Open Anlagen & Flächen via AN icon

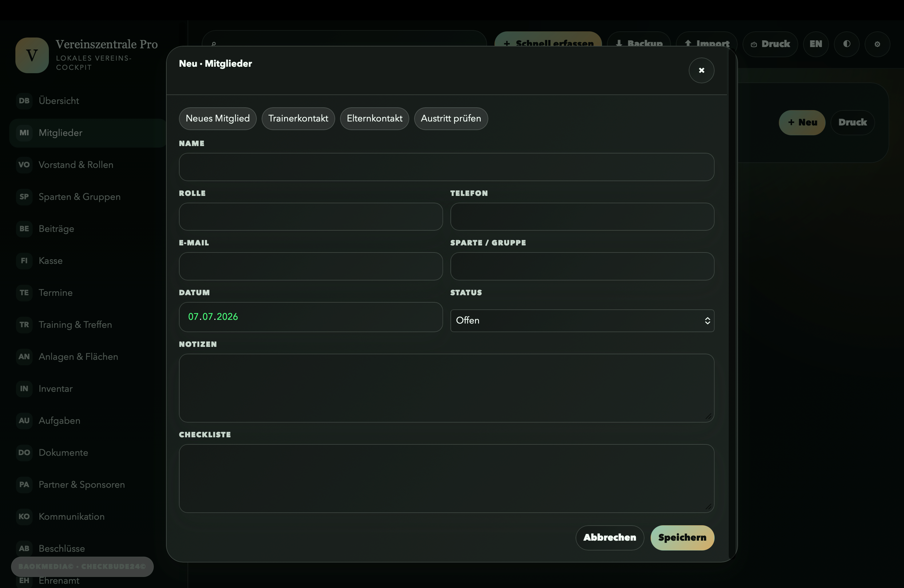24,356
